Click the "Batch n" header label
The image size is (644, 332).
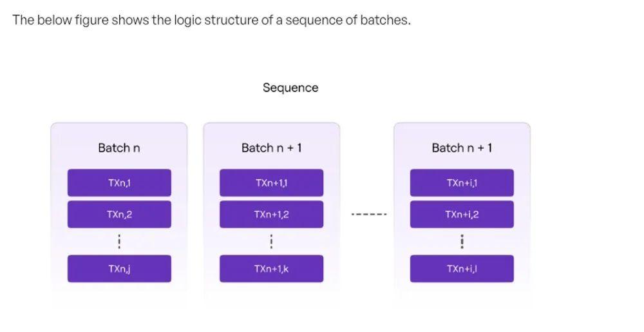(x=119, y=148)
